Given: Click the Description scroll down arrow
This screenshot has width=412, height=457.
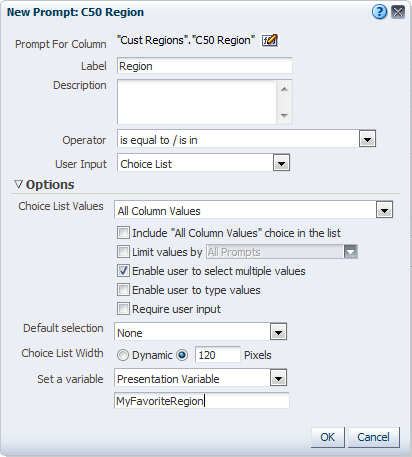Looking at the screenshot, I should [284, 115].
